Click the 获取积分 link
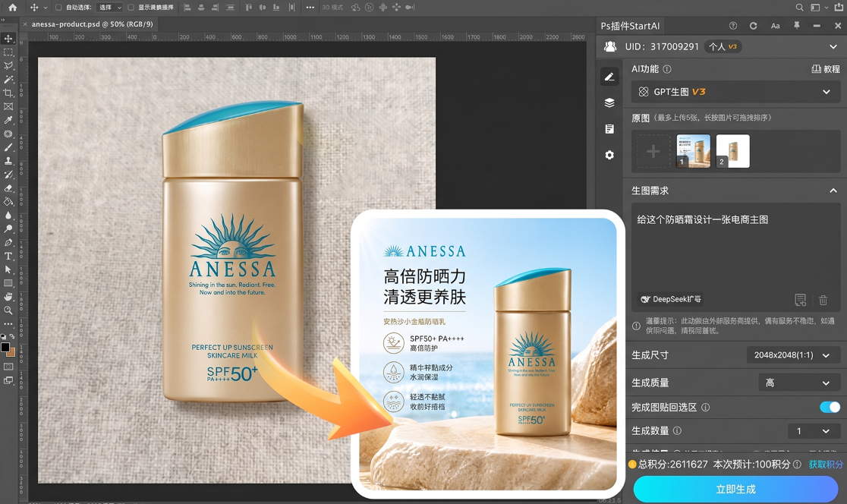Screen dimensions: 847x504 click(x=826, y=464)
